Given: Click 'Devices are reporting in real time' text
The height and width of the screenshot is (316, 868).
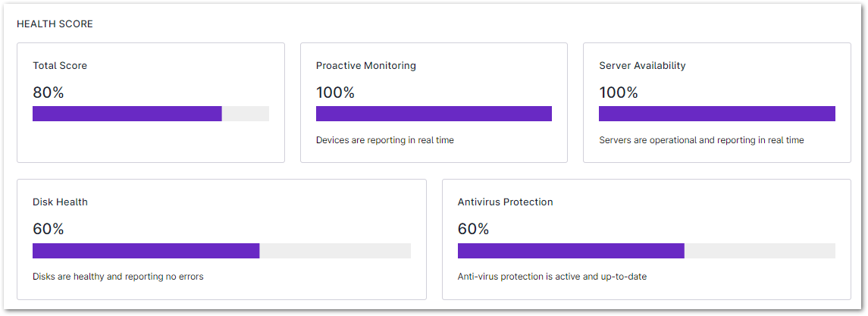Looking at the screenshot, I should [384, 140].
